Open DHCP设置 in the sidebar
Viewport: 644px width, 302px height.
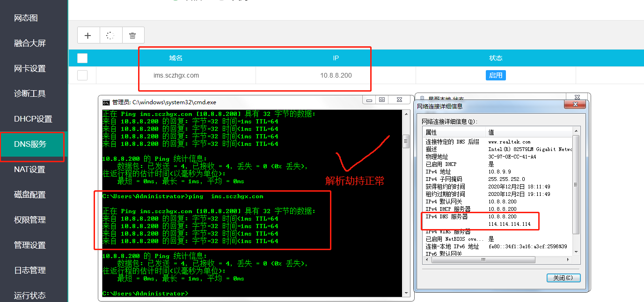click(33, 119)
